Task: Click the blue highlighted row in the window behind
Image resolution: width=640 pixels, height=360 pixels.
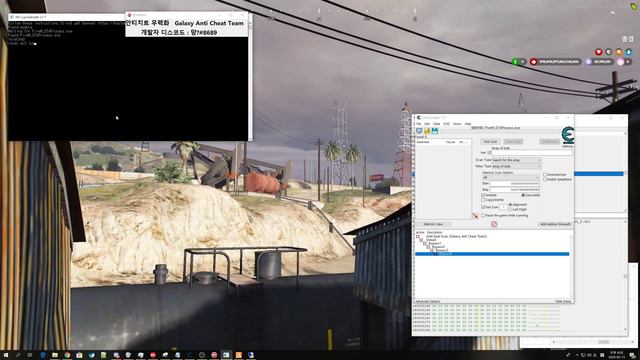Action: [599, 174]
